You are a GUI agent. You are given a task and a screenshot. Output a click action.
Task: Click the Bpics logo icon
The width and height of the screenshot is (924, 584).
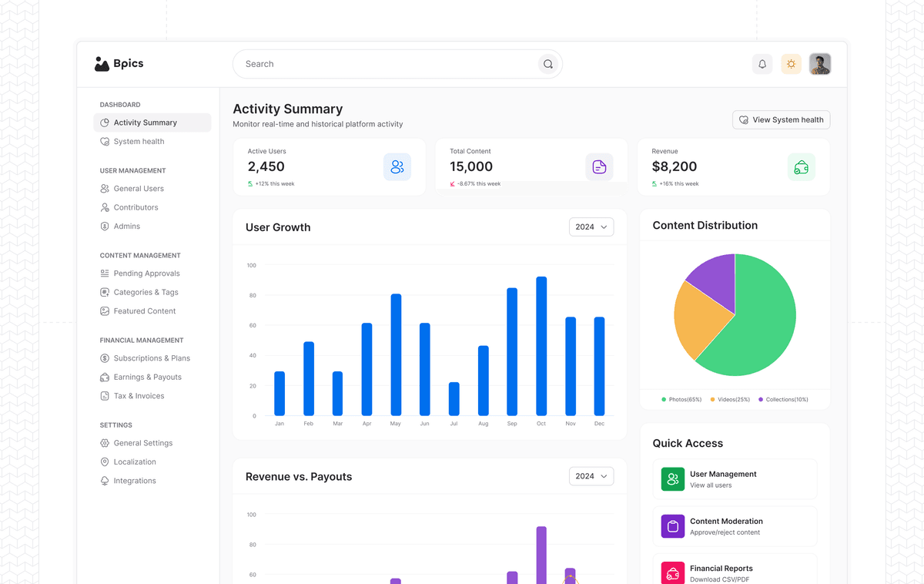tap(102, 64)
